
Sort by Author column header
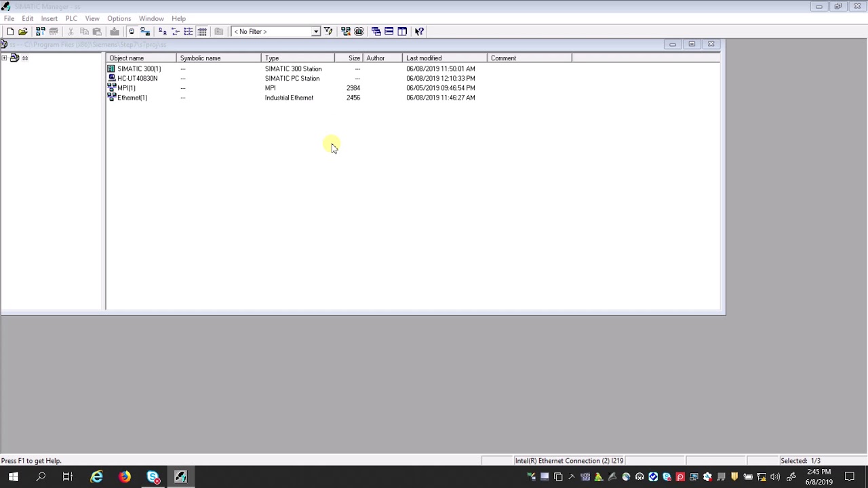[x=382, y=58]
